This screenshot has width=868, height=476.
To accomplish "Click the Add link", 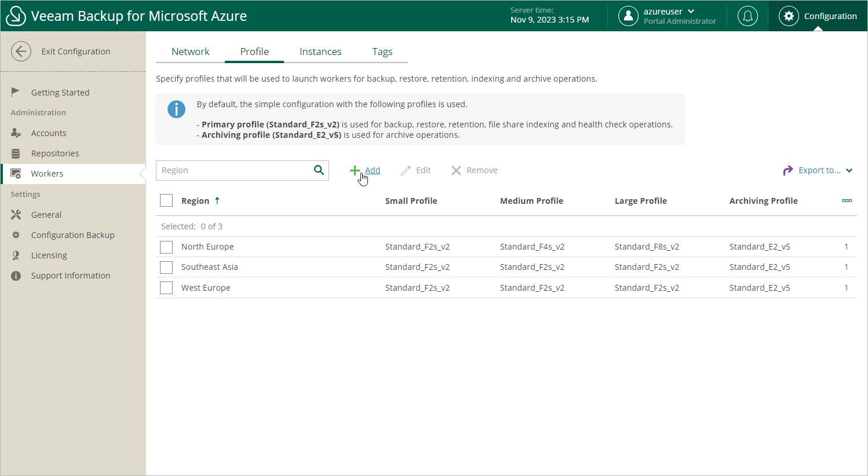I will (373, 170).
